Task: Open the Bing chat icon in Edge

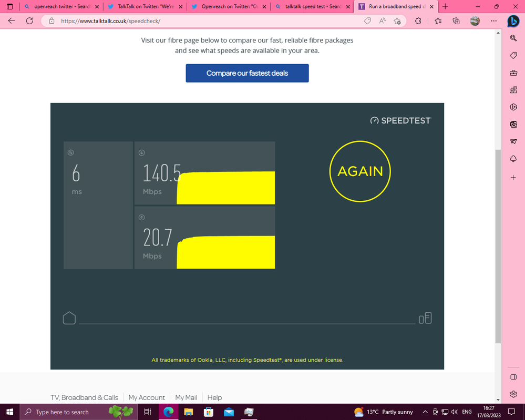Action: [x=513, y=22]
